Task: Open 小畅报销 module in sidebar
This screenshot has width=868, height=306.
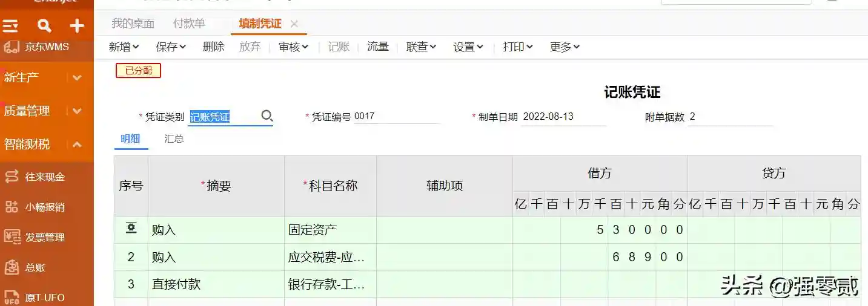Action: coord(44,207)
